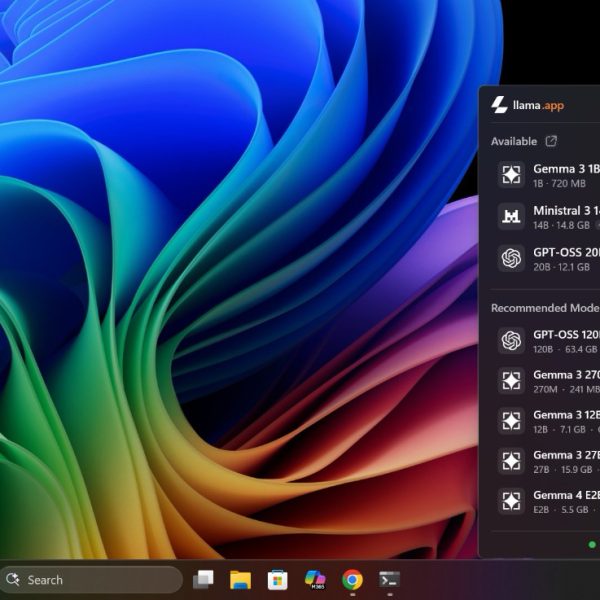Click the green status dot indicator
Screen dimensions: 600x600
592,544
